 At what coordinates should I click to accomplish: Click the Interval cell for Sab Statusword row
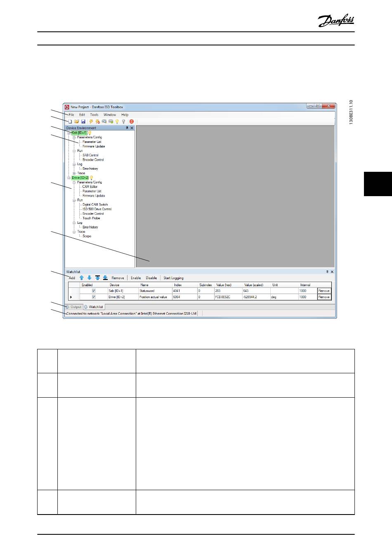(307, 291)
